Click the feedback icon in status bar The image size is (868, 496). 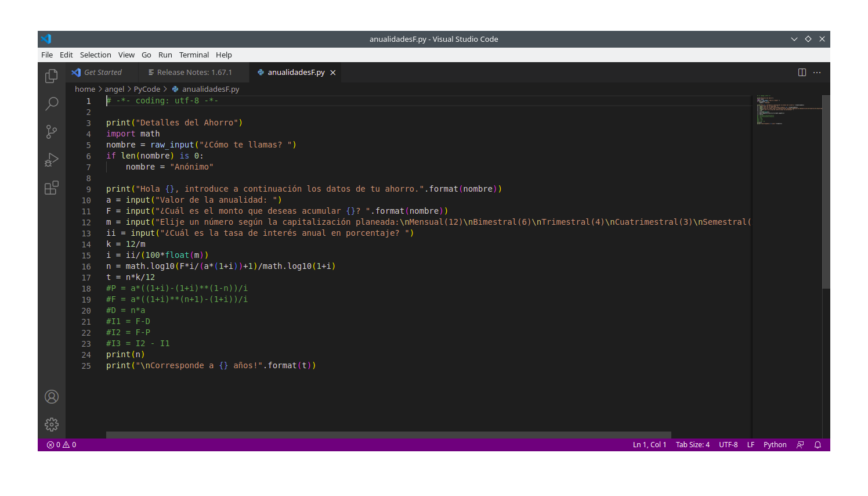tap(800, 445)
